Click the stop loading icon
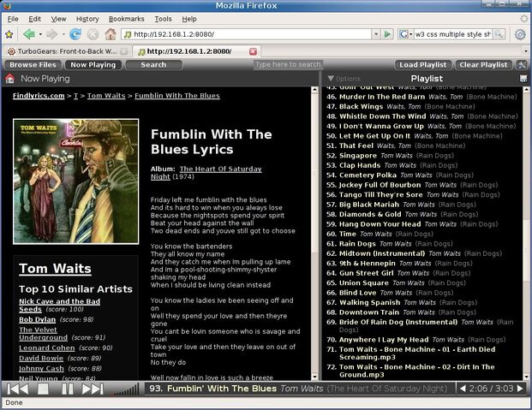 pyautogui.click(x=93, y=34)
